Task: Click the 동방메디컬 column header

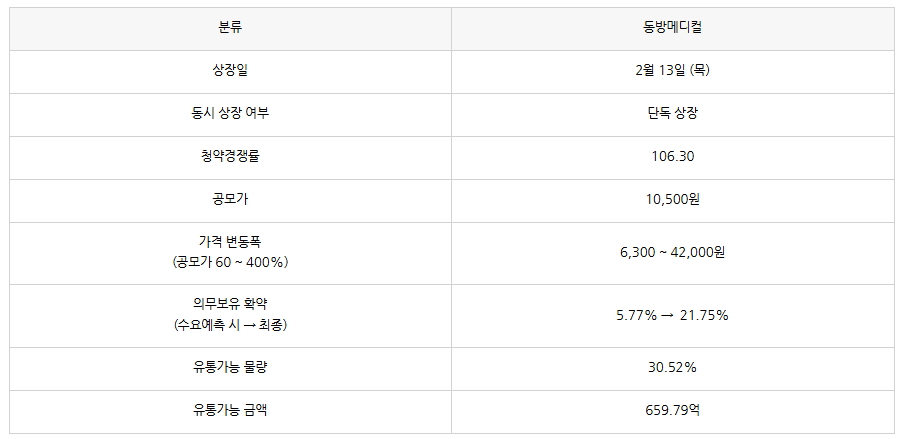Action: [x=673, y=29]
